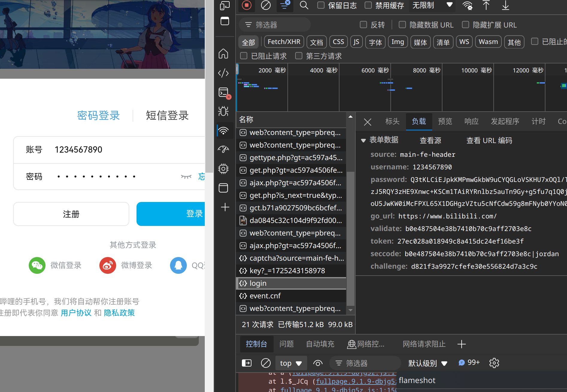This screenshot has height=392, width=567.
Task: Filter requests by Fetch/XHR
Action: [x=284, y=42]
